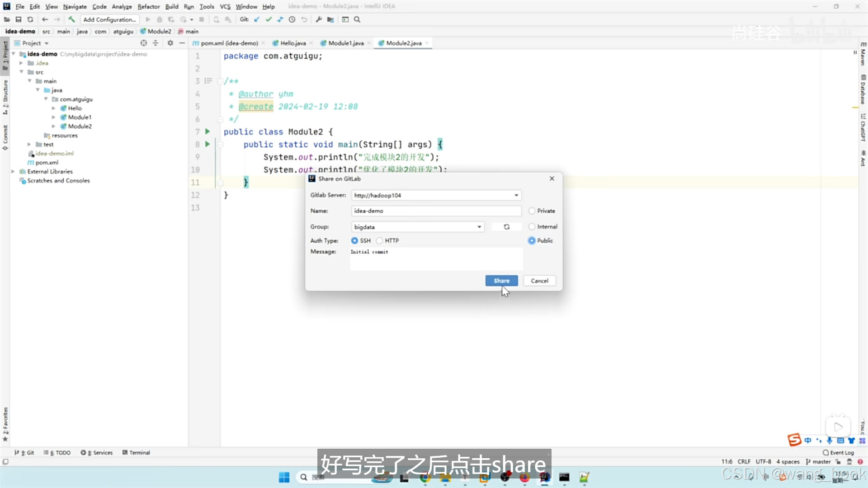Image resolution: width=868 pixels, height=488 pixels.
Task: Select Internal visibility option
Action: pyautogui.click(x=532, y=227)
